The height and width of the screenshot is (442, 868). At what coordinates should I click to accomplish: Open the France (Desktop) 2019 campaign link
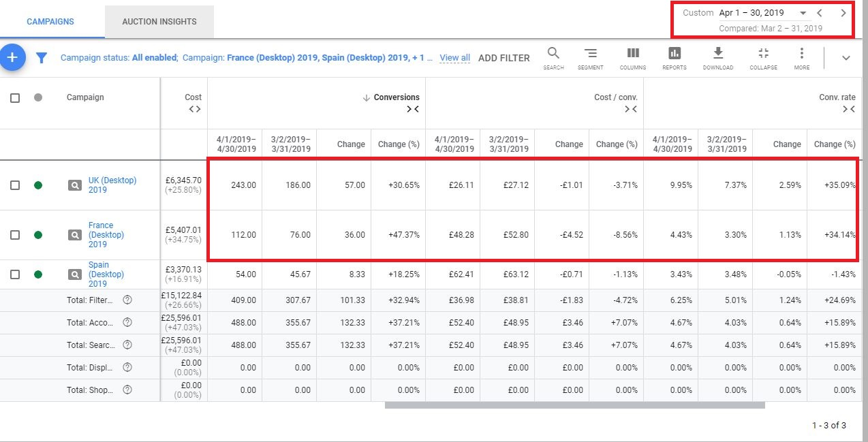pyautogui.click(x=101, y=234)
